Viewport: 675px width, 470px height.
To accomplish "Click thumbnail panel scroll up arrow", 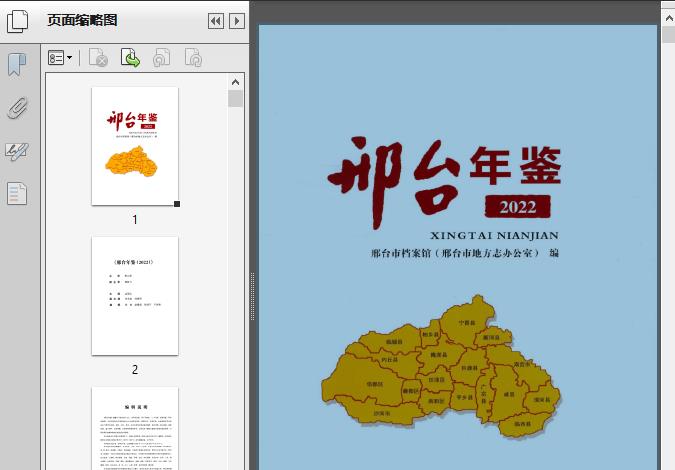I will tap(235, 82).
